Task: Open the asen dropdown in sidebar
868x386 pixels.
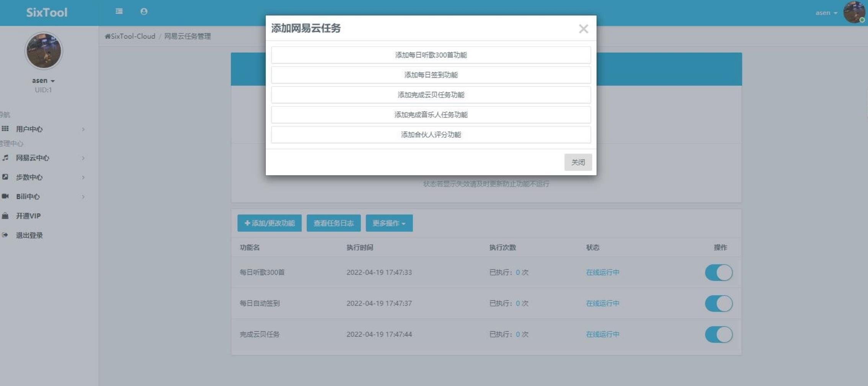Action: click(43, 81)
